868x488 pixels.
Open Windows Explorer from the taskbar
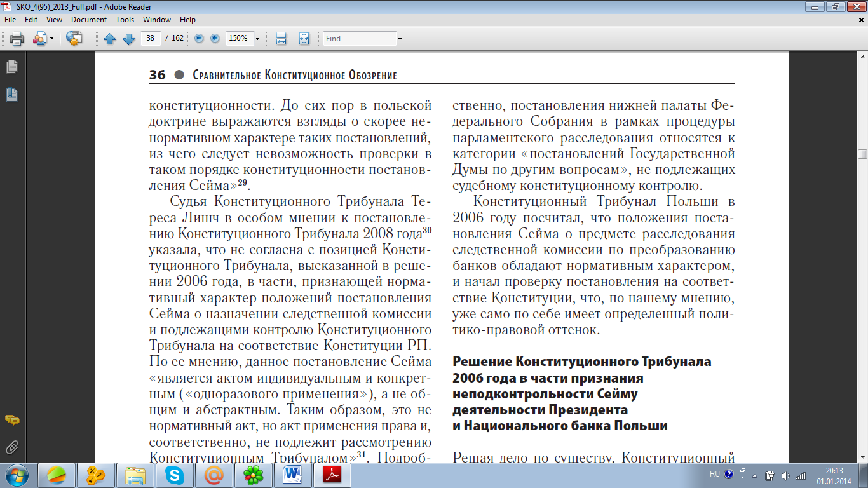coord(135,475)
